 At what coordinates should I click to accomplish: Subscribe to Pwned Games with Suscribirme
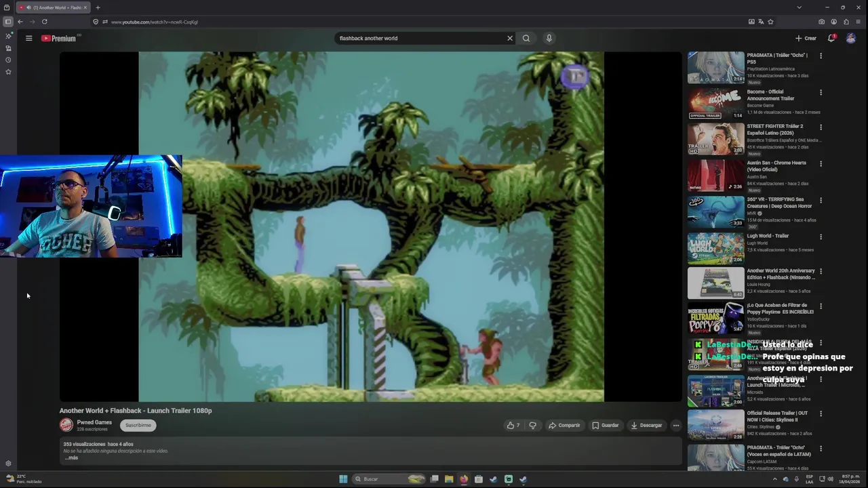138,425
